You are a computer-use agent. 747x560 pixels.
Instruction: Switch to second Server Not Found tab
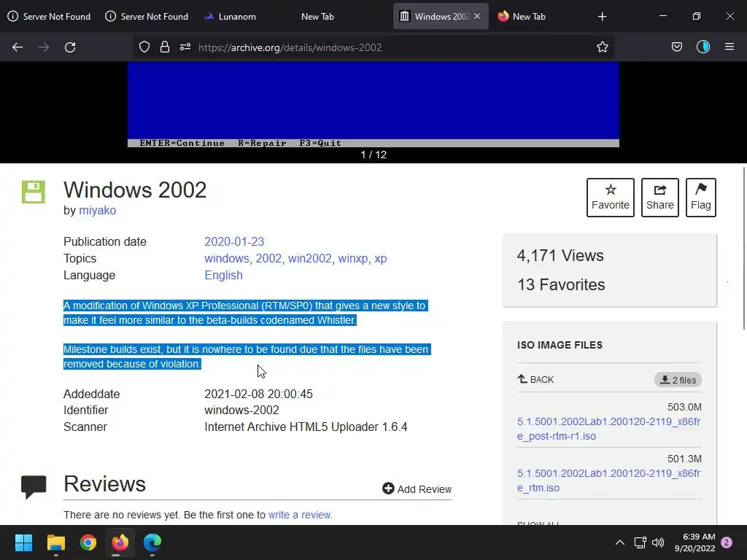pyautogui.click(x=147, y=16)
